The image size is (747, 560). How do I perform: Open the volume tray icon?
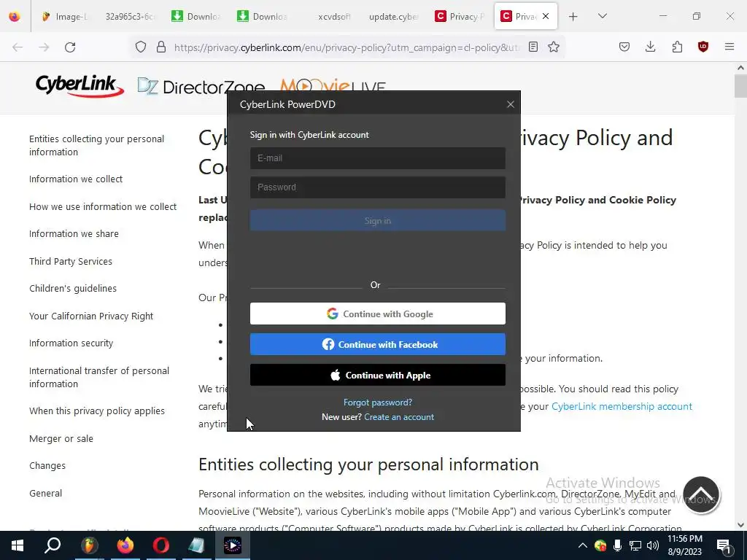click(x=653, y=545)
